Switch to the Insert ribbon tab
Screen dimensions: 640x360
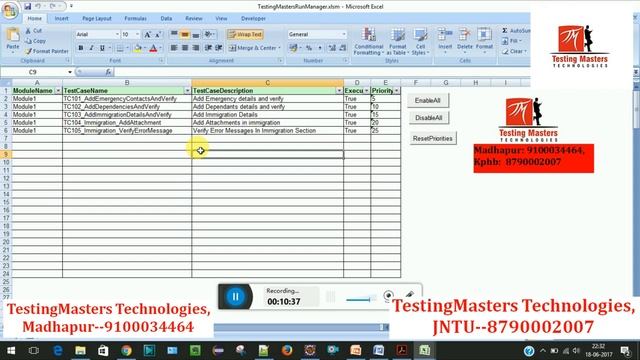tap(62, 18)
